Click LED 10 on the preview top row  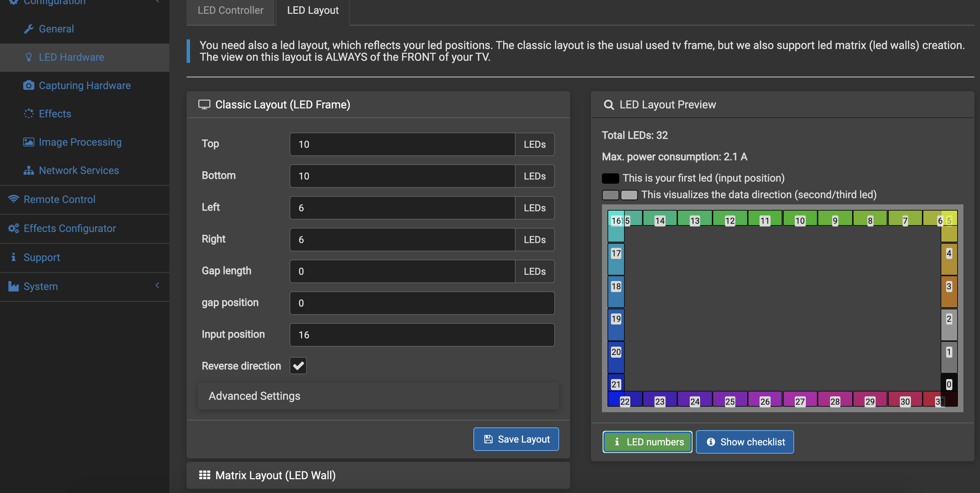click(800, 219)
